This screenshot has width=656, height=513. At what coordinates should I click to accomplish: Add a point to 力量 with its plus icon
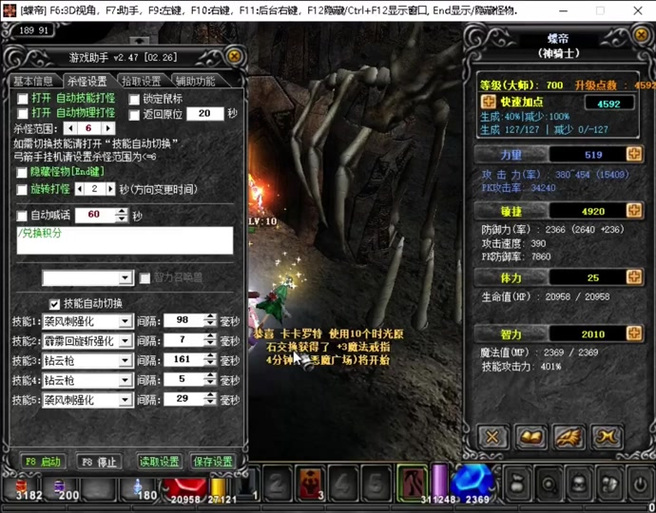click(634, 154)
